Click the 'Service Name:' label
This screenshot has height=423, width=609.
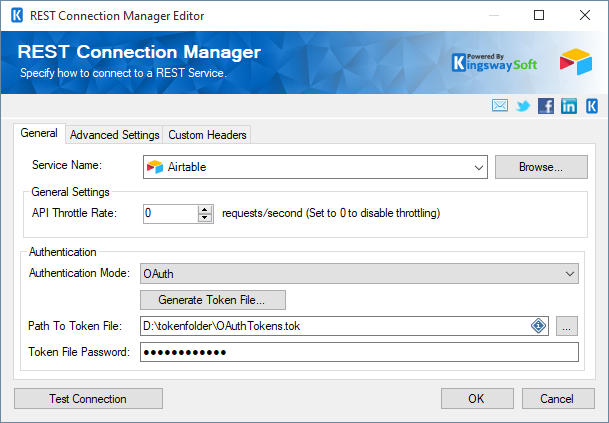point(67,165)
